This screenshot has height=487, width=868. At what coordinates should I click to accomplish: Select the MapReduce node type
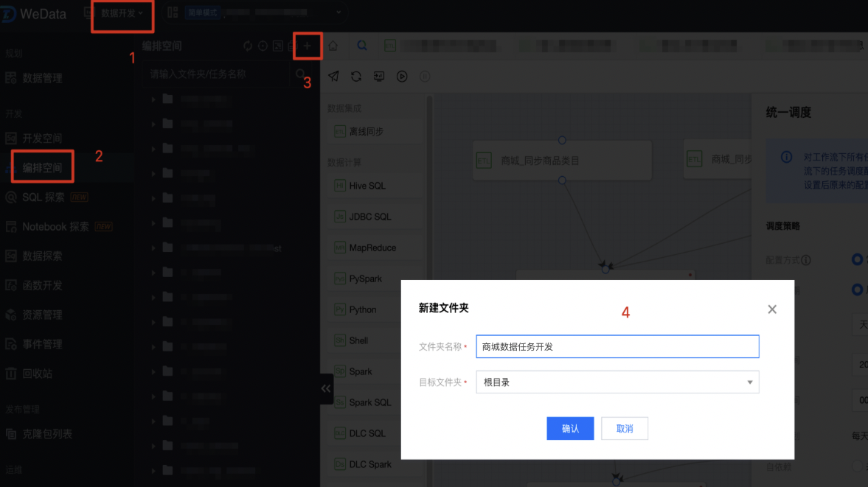click(374, 248)
